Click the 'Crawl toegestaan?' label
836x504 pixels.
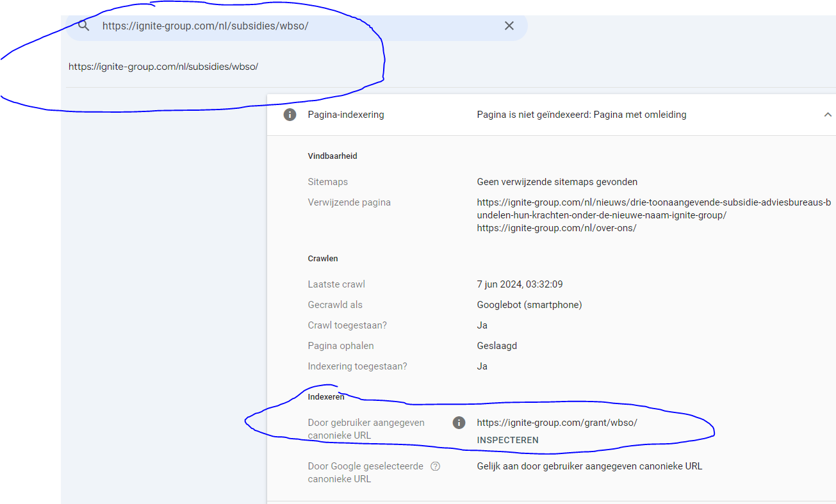[347, 325]
